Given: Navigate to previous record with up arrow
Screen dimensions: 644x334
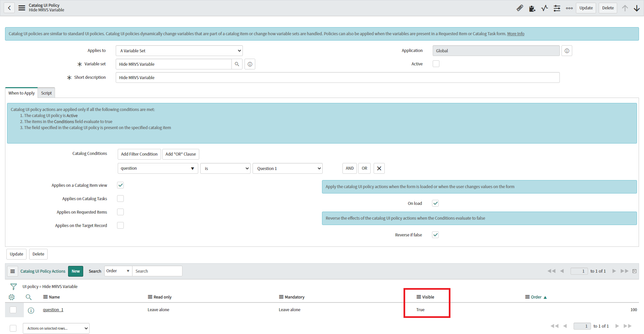Looking at the screenshot, I should 625,8.
